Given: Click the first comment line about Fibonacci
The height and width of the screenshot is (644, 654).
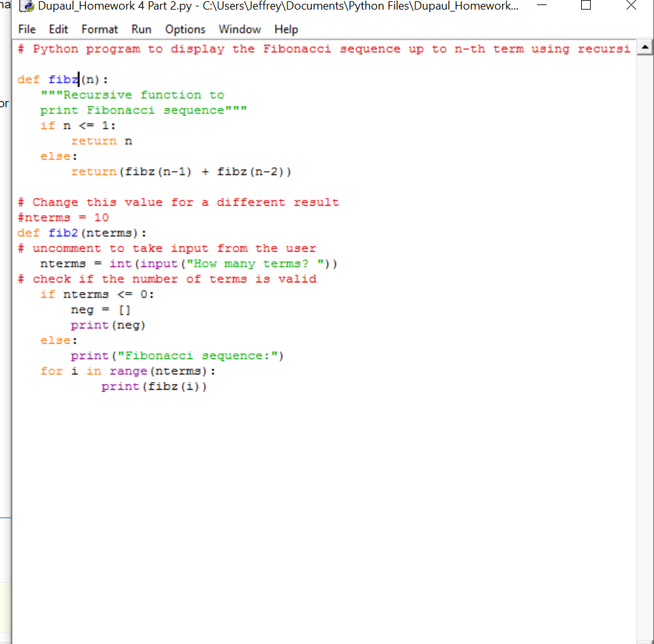Looking at the screenshot, I should (x=256, y=49).
